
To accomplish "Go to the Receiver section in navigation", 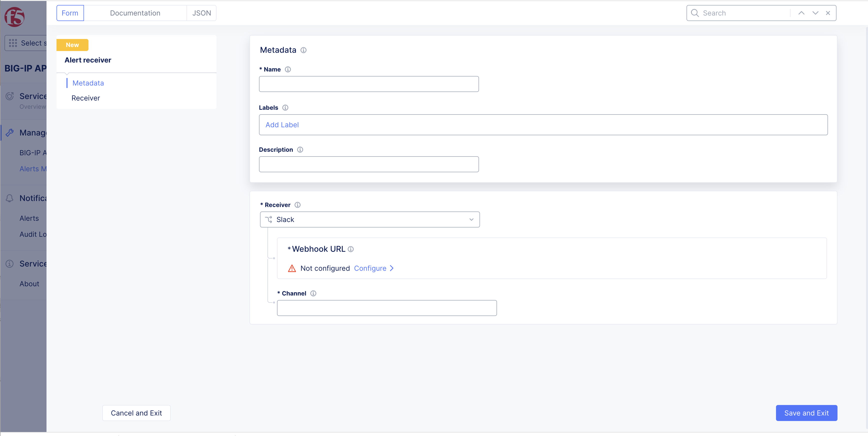I will click(85, 98).
